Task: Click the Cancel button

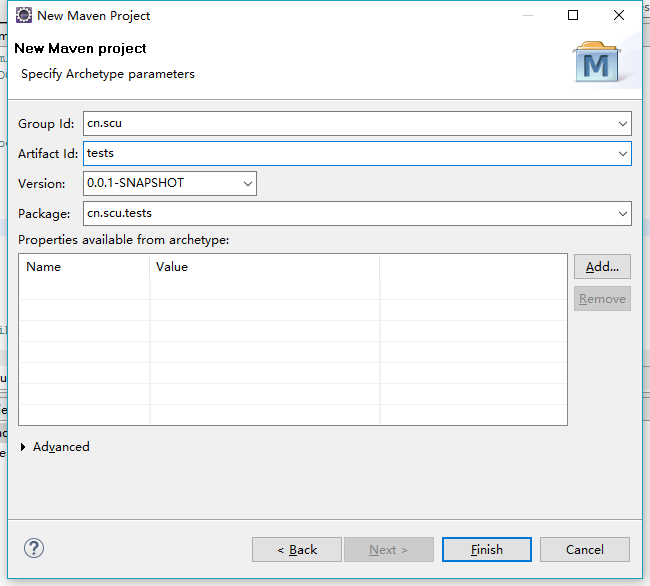Action: [x=585, y=550]
